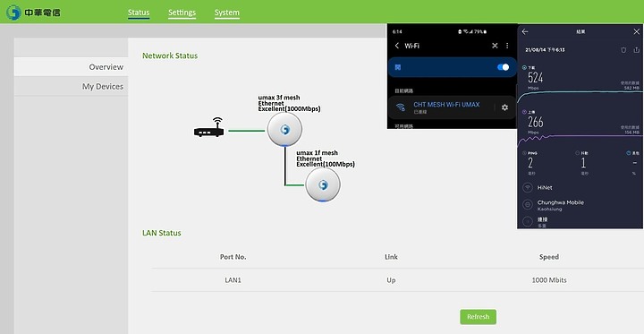Click the LAN Status heading

161,233
